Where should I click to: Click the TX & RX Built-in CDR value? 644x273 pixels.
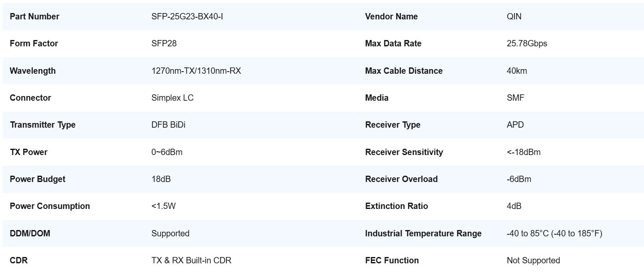coord(191,260)
